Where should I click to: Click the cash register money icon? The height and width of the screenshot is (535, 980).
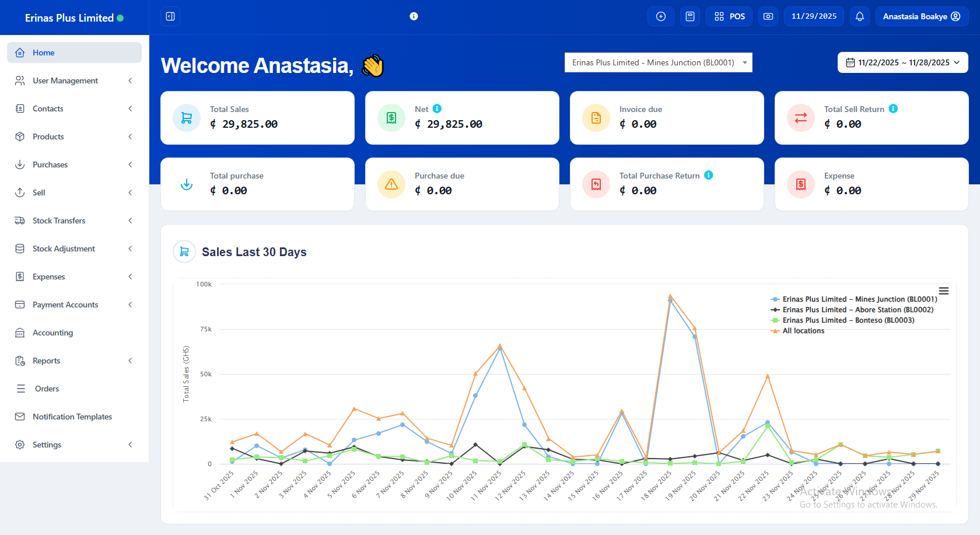[768, 16]
